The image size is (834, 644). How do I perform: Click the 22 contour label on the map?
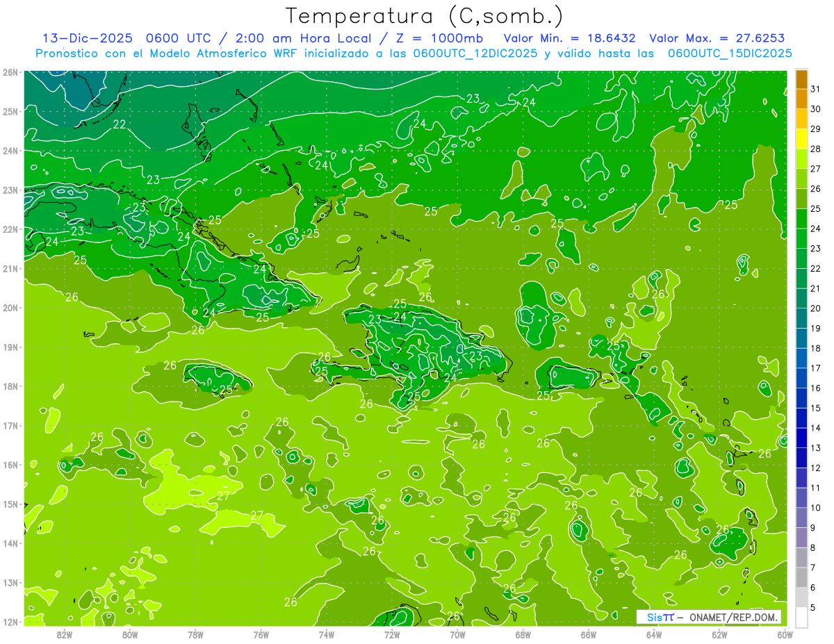[120, 124]
